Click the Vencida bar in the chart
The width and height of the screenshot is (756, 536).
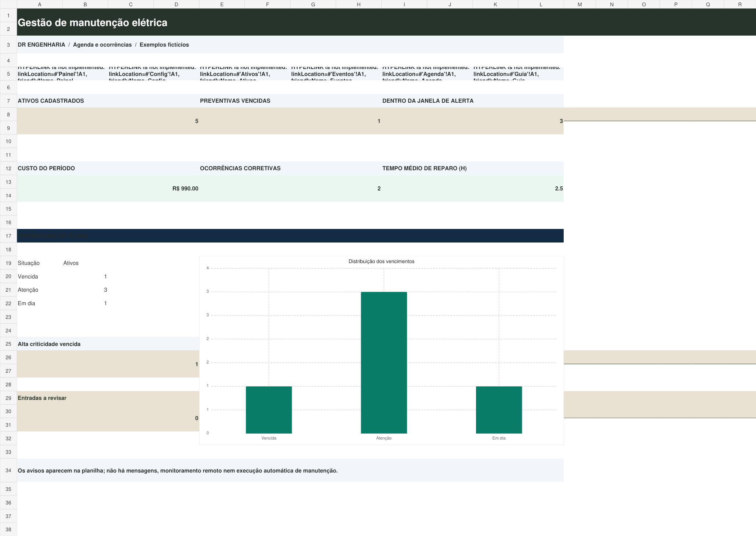[x=269, y=410]
